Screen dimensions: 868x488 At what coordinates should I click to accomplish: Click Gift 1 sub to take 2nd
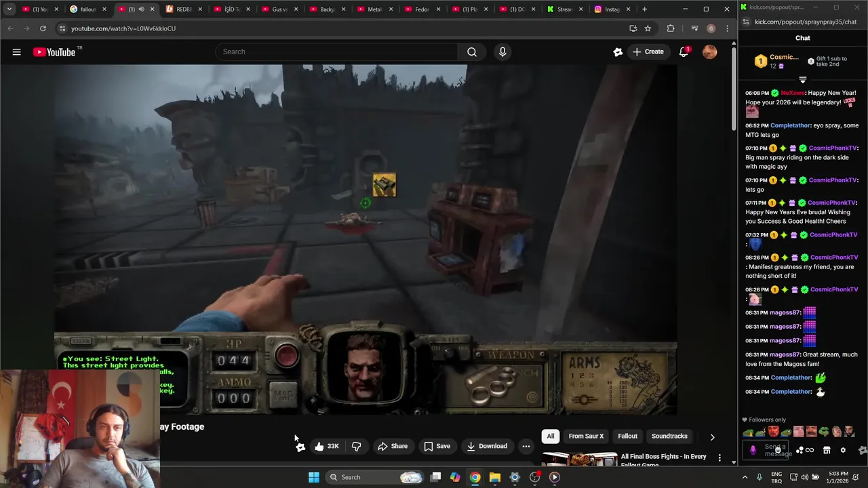point(827,62)
